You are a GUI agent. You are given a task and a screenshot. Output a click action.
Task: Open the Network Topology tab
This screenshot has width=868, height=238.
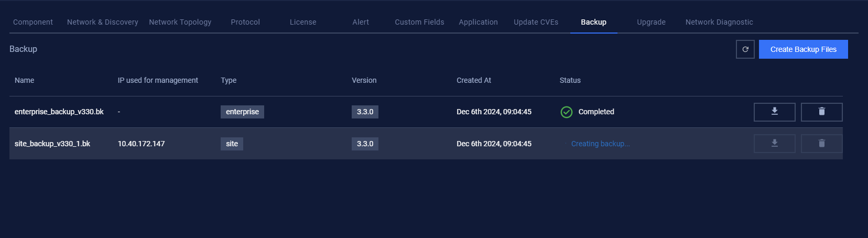pos(180,22)
